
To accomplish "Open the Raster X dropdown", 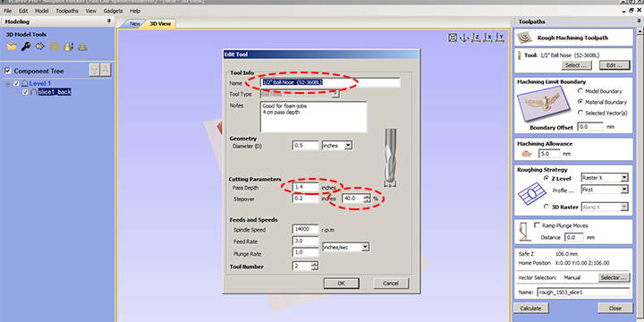I will point(624,178).
